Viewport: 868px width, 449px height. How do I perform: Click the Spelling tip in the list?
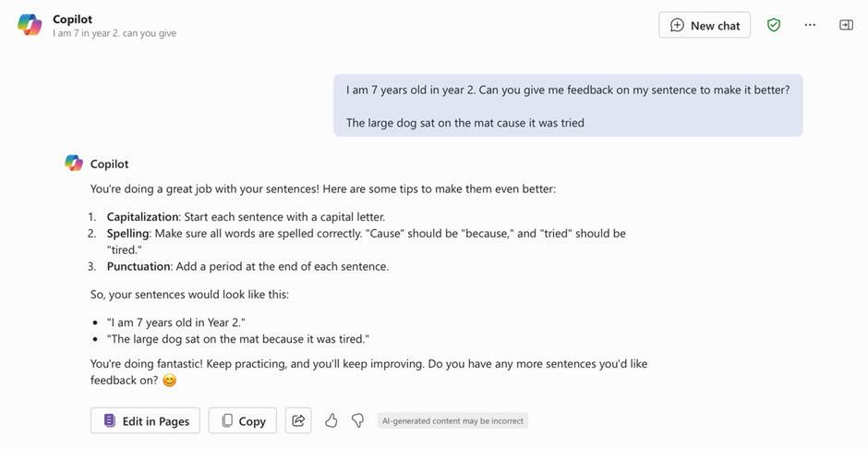click(x=366, y=234)
